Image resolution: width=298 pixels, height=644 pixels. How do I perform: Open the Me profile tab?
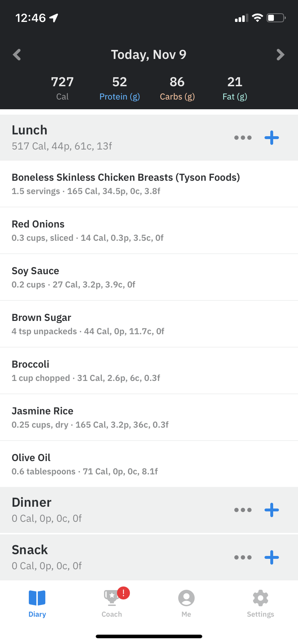click(186, 604)
